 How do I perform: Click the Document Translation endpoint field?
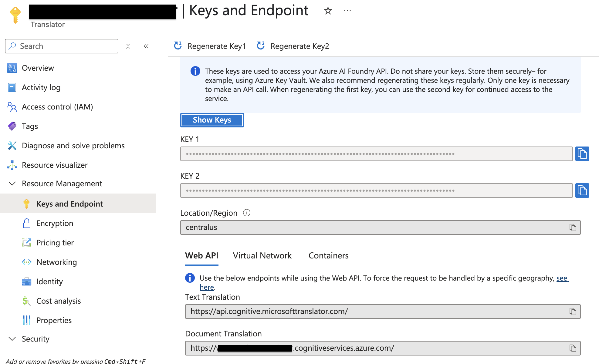383,348
